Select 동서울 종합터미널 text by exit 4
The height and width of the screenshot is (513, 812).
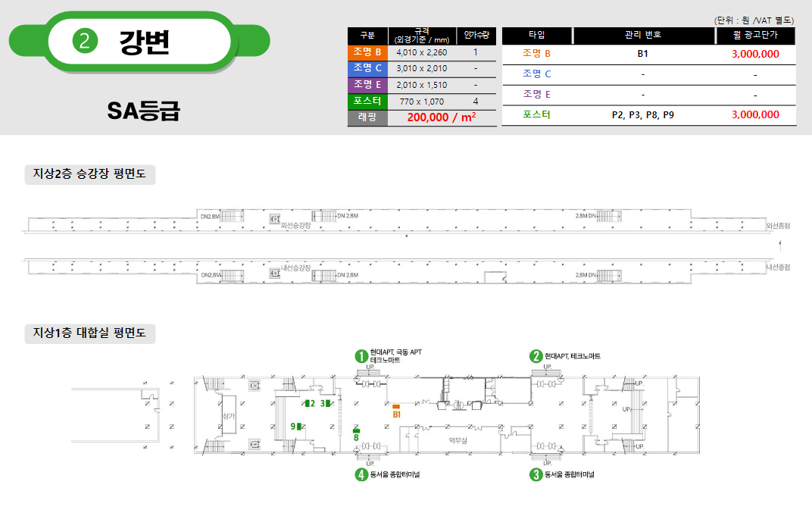click(395, 474)
